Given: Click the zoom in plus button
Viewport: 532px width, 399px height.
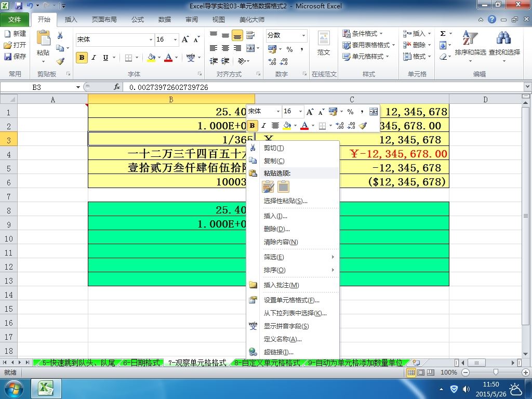Looking at the screenshot, I should 526,373.
